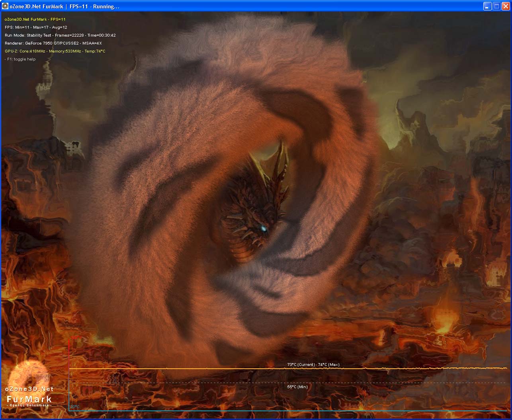
Task: Minimize the FurMark window
Action: 488,6
